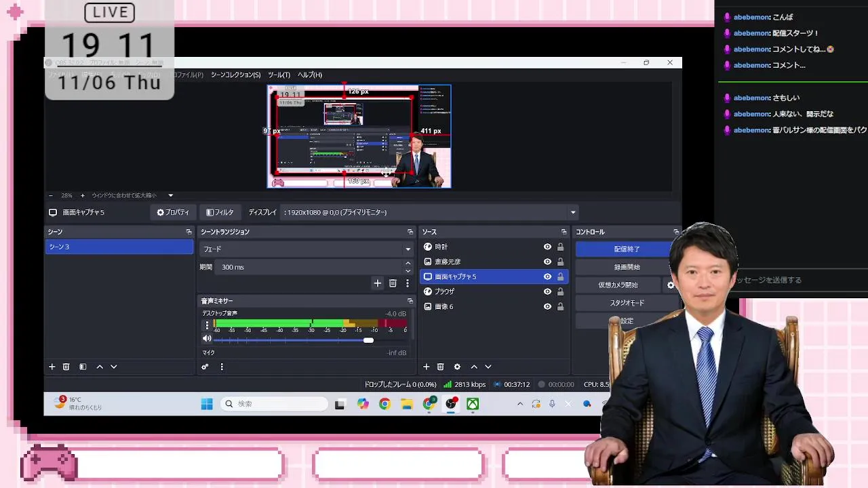Screen dimensions: 868x488
Task: Hide the 斎藤元彦 source
Action: pyautogui.click(x=547, y=262)
